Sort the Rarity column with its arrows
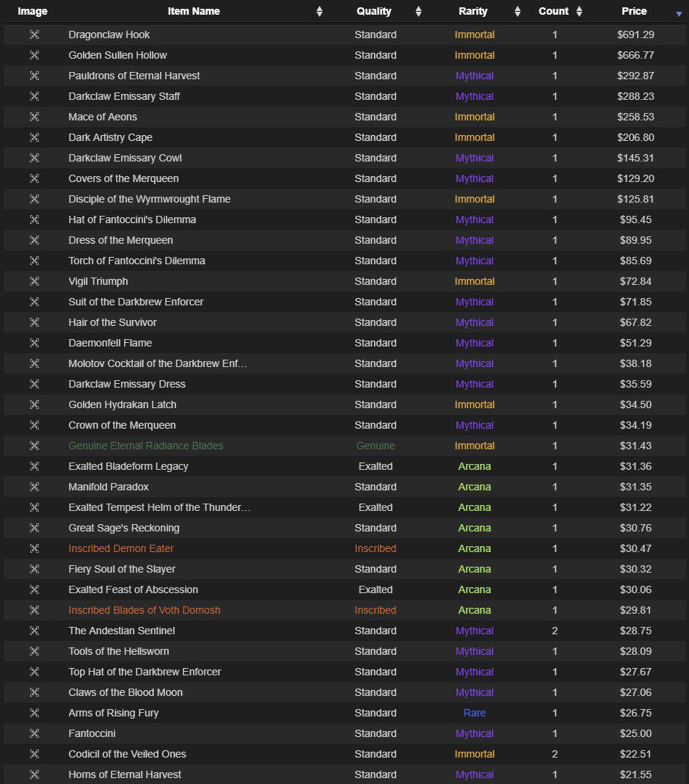Viewport: 689px width, 784px height. pyautogui.click(x=517, y=12)
